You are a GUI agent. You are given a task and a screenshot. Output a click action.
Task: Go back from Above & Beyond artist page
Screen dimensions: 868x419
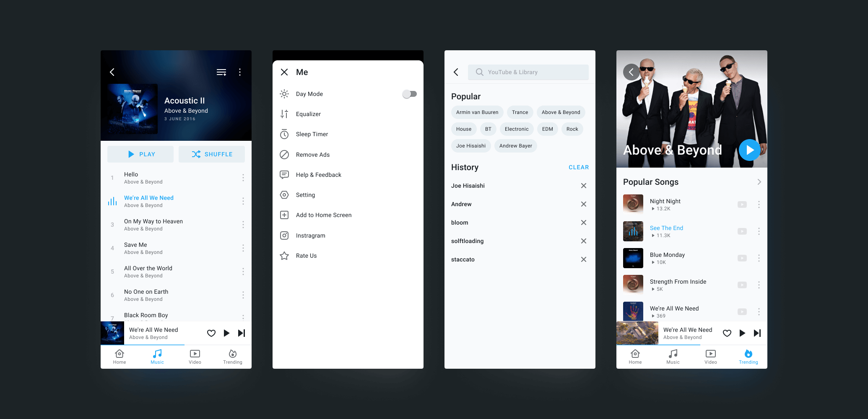632,72
